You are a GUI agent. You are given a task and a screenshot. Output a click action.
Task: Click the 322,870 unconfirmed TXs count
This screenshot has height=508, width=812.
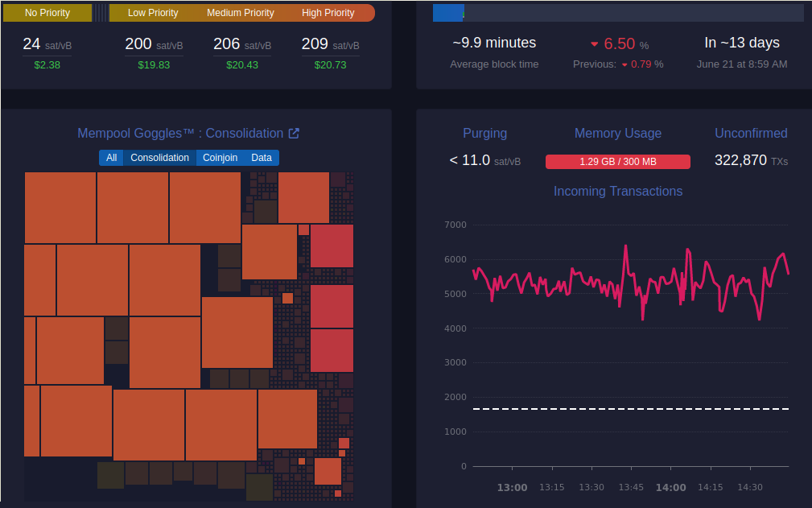point(740,160)
